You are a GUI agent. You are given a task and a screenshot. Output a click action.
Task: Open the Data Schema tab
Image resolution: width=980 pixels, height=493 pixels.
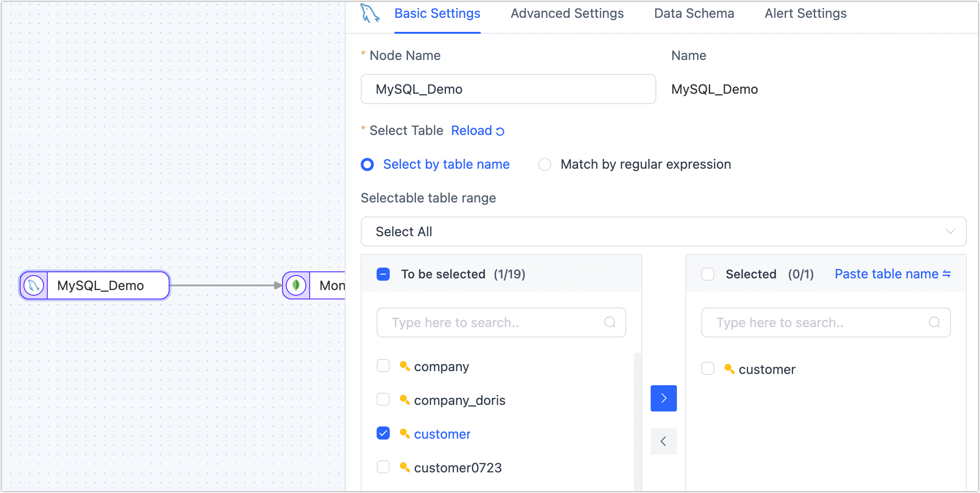click(694, 14)
